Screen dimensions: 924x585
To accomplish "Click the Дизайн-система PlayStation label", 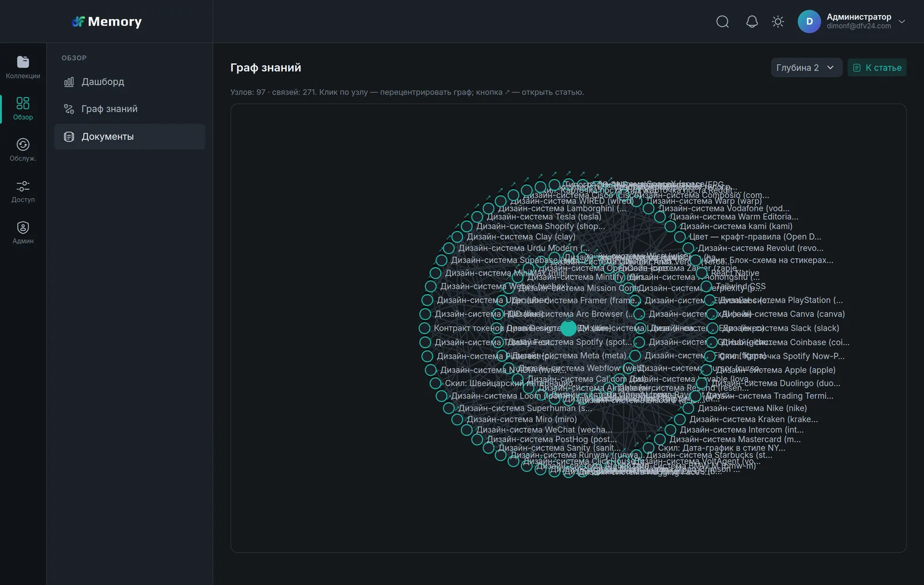I will pos(781,300).
